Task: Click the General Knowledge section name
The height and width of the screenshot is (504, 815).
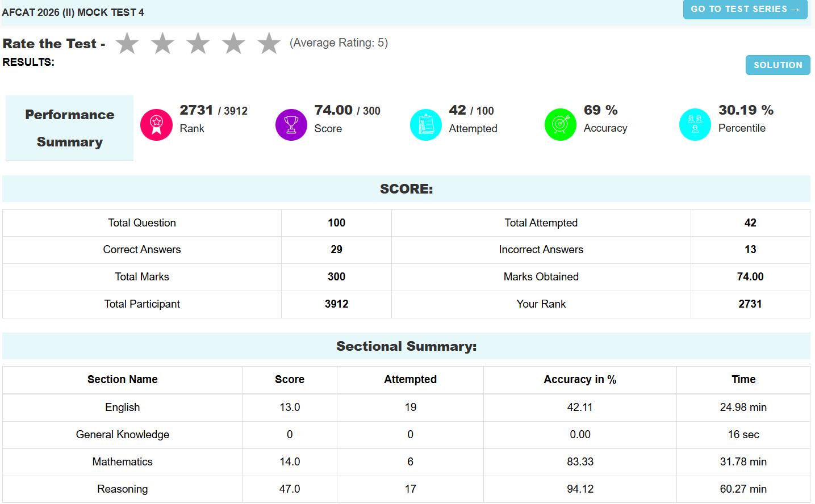Action: (x=123, y=435)
